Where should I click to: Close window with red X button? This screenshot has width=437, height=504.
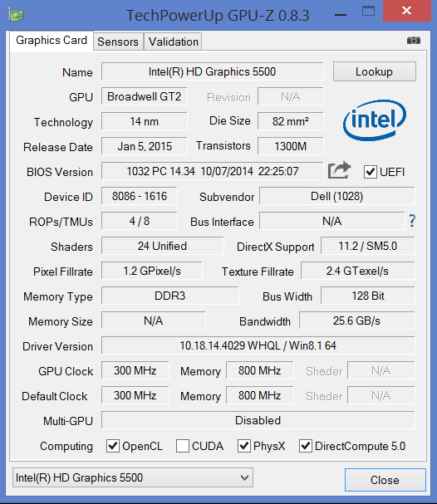pos(407,11)
